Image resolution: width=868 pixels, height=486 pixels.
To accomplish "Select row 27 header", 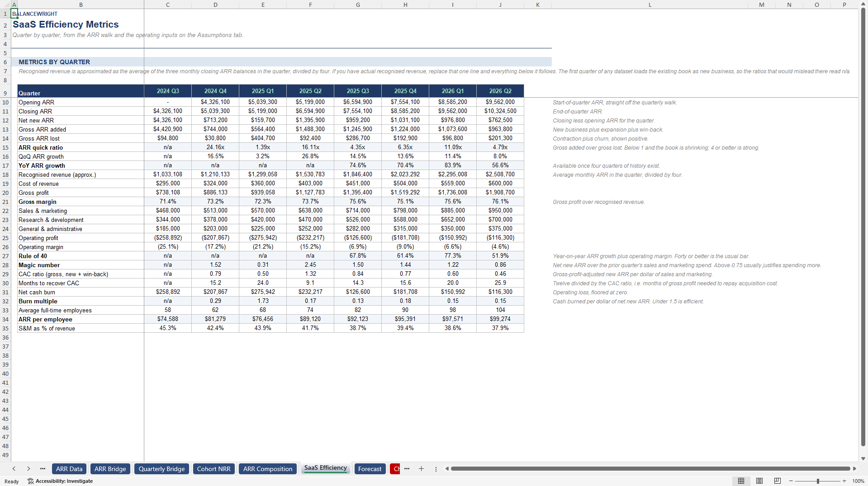I will point(5,256).
